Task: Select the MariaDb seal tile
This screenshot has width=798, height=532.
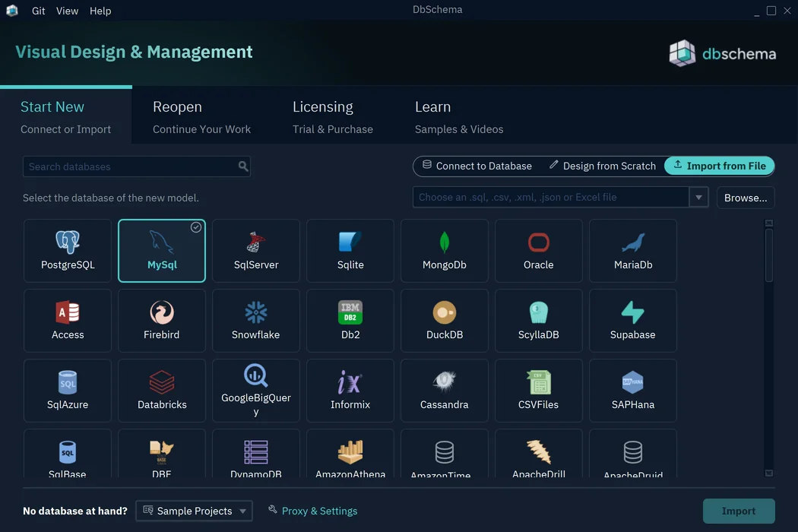Action: (633, 251)
